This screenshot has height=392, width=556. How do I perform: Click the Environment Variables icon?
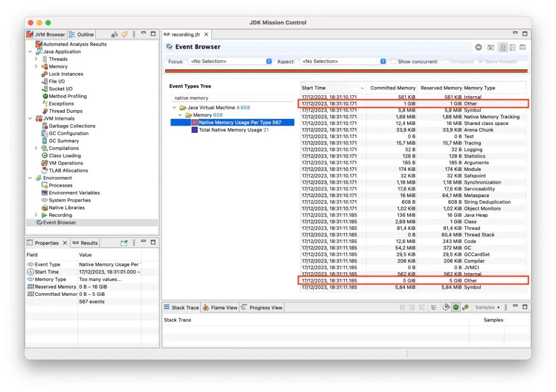click(45, 193)
